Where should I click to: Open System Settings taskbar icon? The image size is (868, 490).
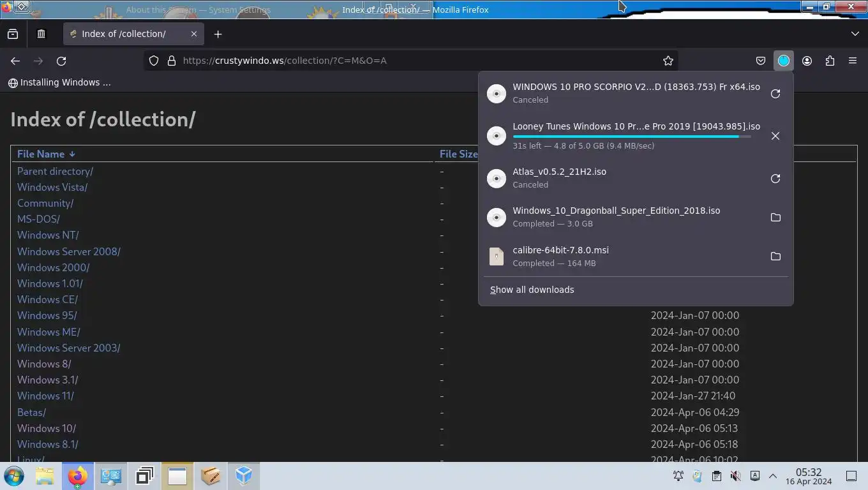coord(111,476)
